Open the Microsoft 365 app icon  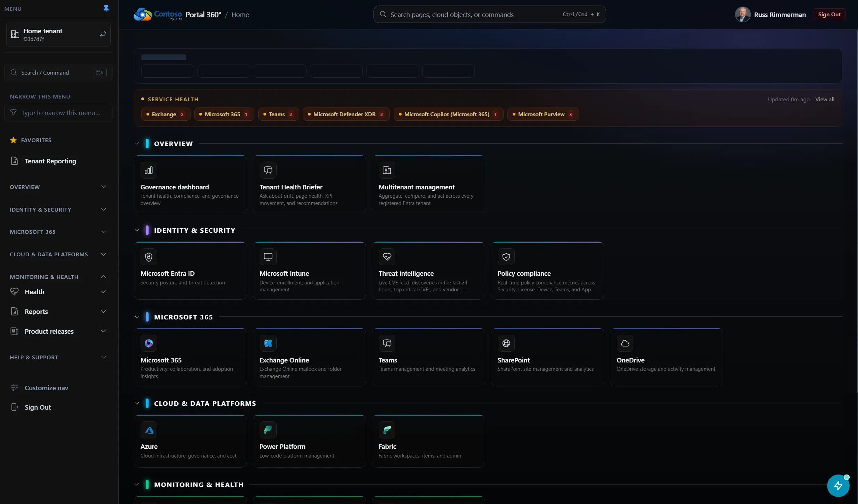pyautogui.click(x=149, y=343)
